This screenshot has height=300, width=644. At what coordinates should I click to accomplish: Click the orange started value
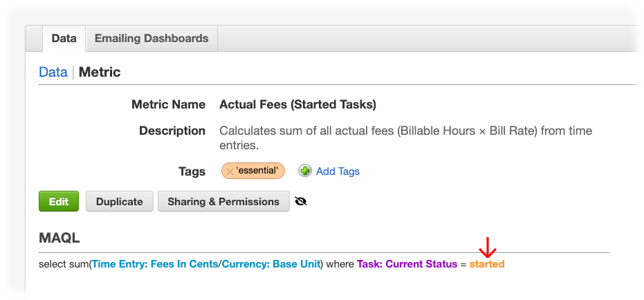point(487,264)
